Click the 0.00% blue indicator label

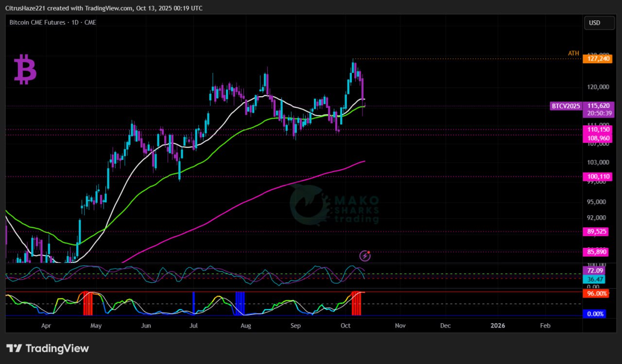coord(595,314)
